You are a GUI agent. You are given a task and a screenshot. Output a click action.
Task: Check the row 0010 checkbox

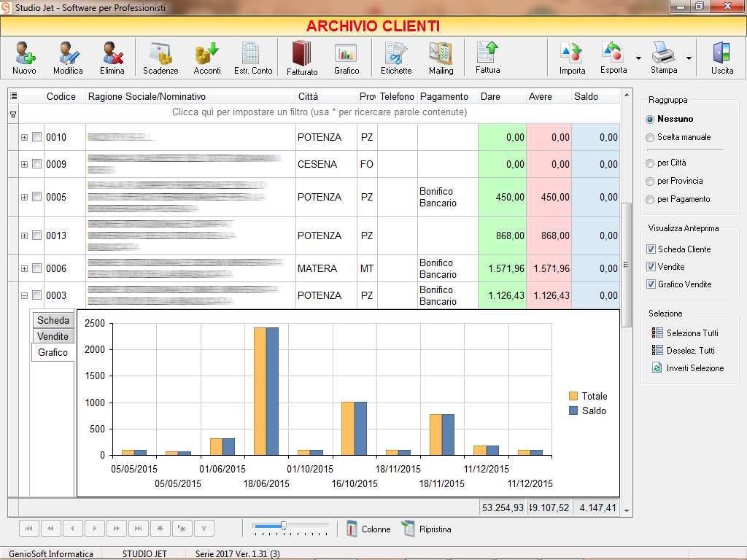pyautogui.click(x=36, y=136)
